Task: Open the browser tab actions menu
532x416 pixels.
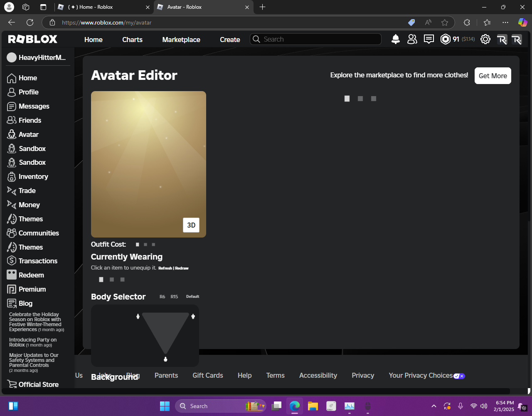Action: click(x=43, y=7)
